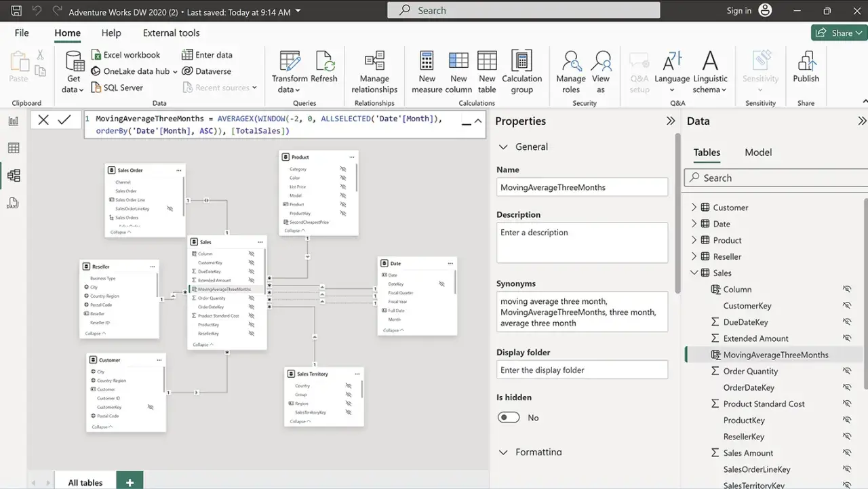Connect to Dataverse
Screen dimensions: 868x489
pos(207,71)
